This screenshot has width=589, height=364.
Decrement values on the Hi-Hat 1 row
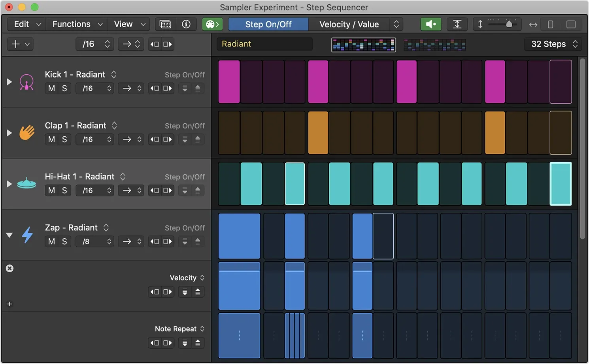click(185, 190)
